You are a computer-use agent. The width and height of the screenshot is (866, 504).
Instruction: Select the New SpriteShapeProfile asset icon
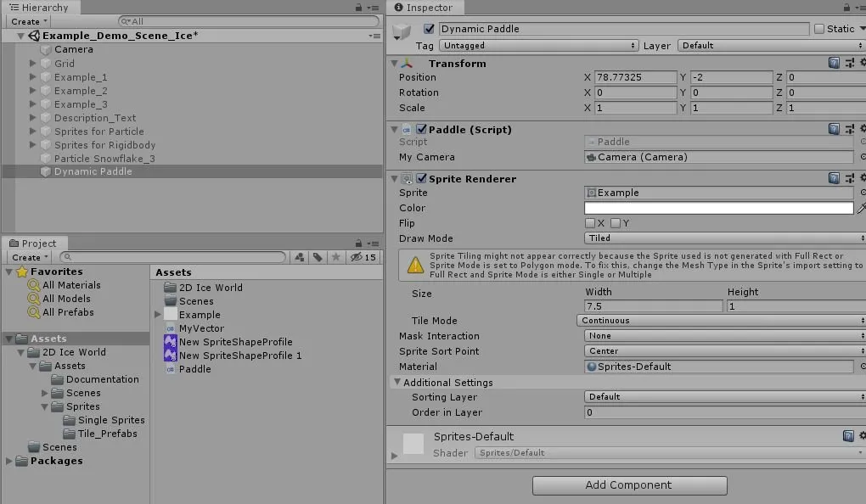tap(170, 342)
